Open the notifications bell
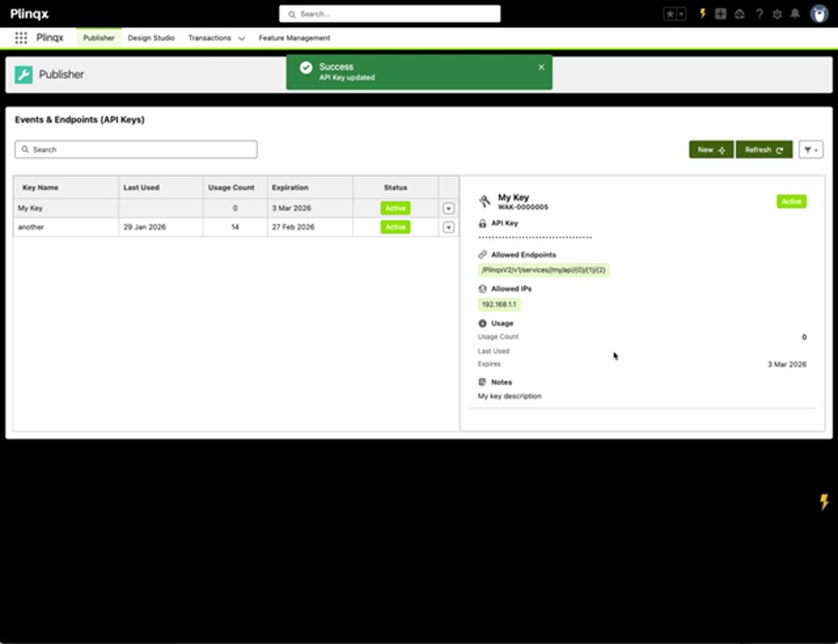Viewport: 838px width, 644px height. [x=795, y=14]
